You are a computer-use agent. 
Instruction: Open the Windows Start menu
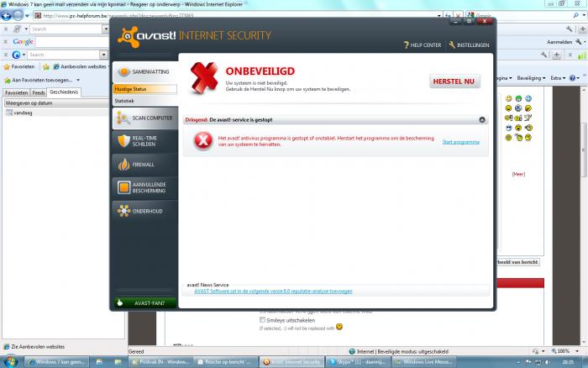click(10, 361)
